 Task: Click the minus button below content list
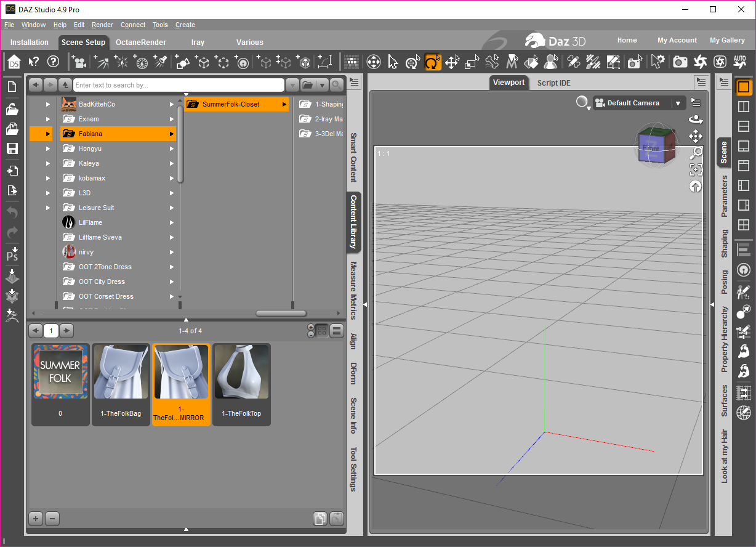52,519
